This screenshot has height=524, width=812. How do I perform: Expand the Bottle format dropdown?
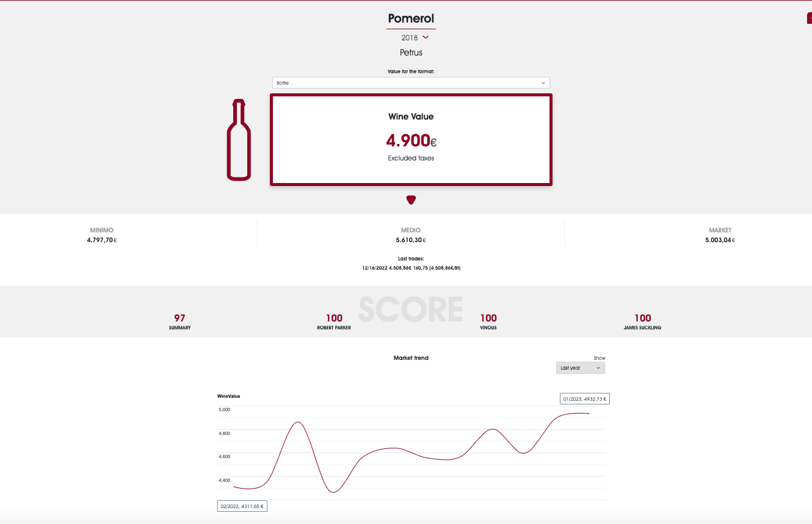coord(411,82)
